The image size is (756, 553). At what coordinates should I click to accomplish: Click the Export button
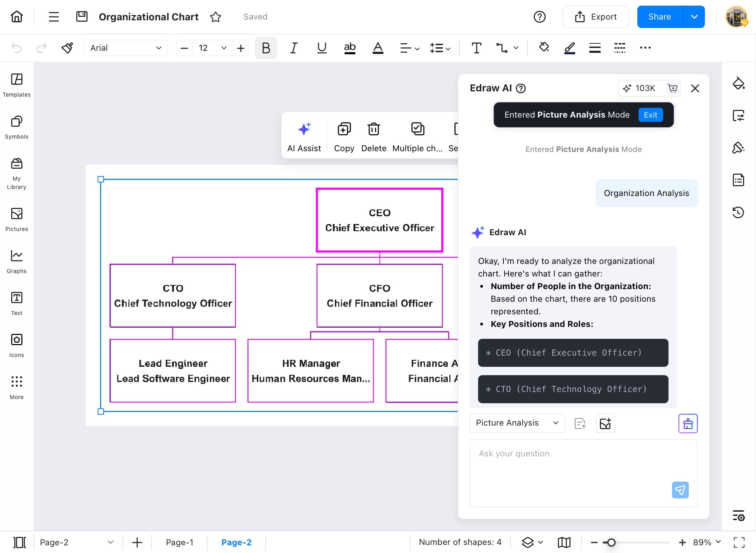(595, 16)
